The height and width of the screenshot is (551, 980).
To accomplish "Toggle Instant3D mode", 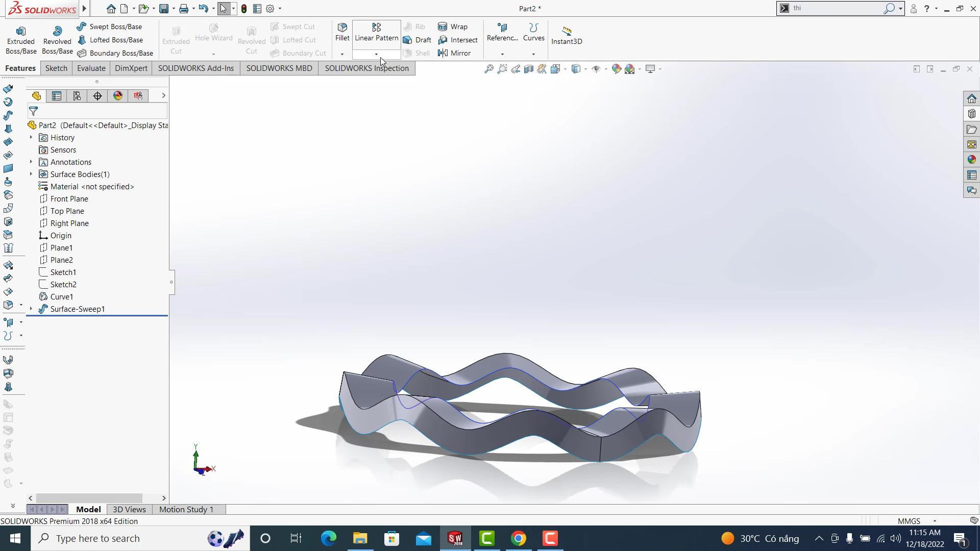I will [567, 35].
